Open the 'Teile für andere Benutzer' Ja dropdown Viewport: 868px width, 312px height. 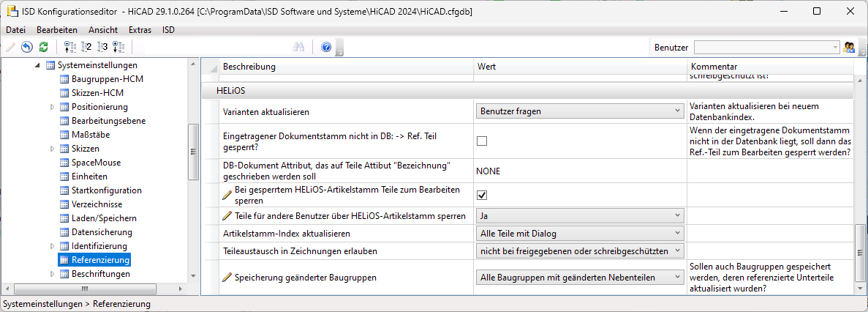click(x=580, y=215)
